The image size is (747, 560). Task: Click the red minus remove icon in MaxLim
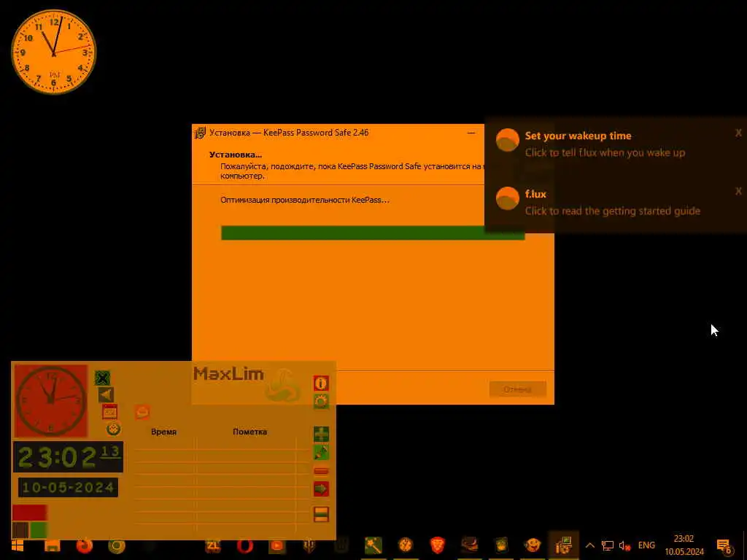(x=321, y=471)
